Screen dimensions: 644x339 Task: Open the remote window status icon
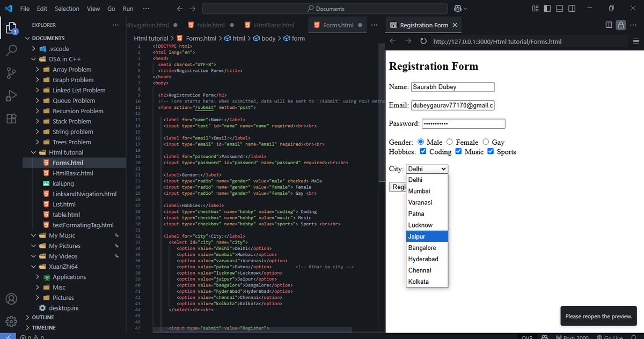tap(8, 337)
